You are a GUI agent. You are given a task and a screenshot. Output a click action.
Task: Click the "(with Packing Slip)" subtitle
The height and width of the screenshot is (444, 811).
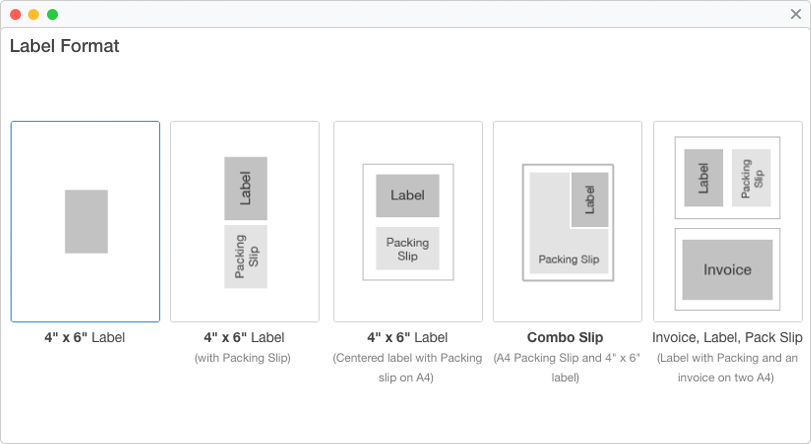point(245,358)
